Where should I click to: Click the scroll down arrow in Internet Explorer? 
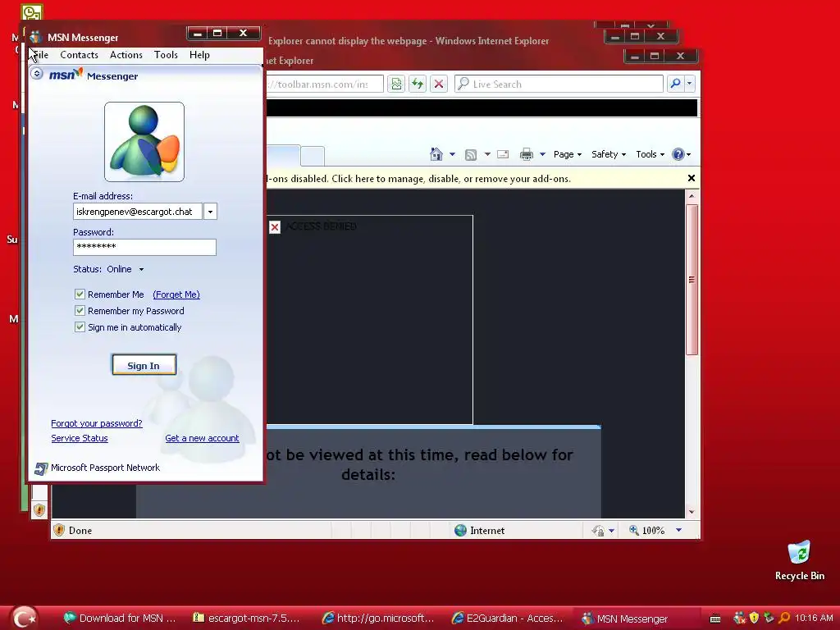(x=692, y=512)
